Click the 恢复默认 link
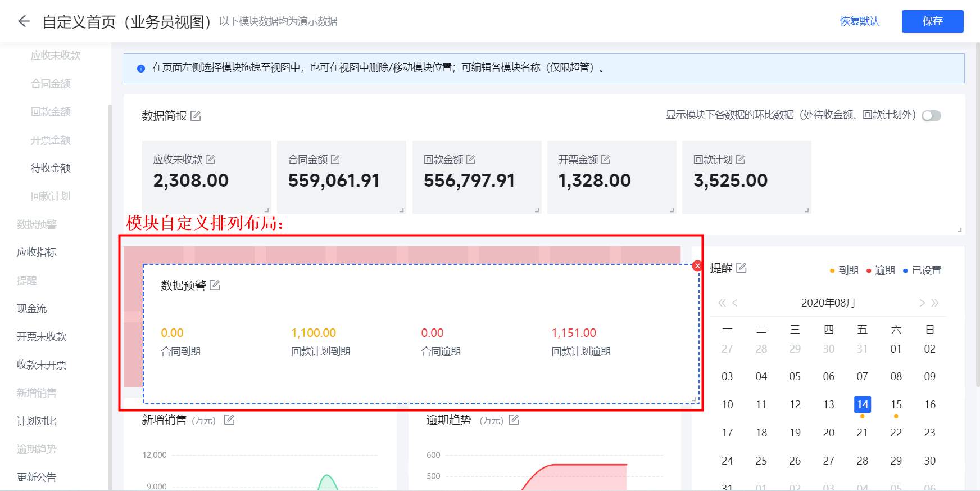The height and width of the screenshot is (491, 980). pyautogui.click(x=859, y=21)
